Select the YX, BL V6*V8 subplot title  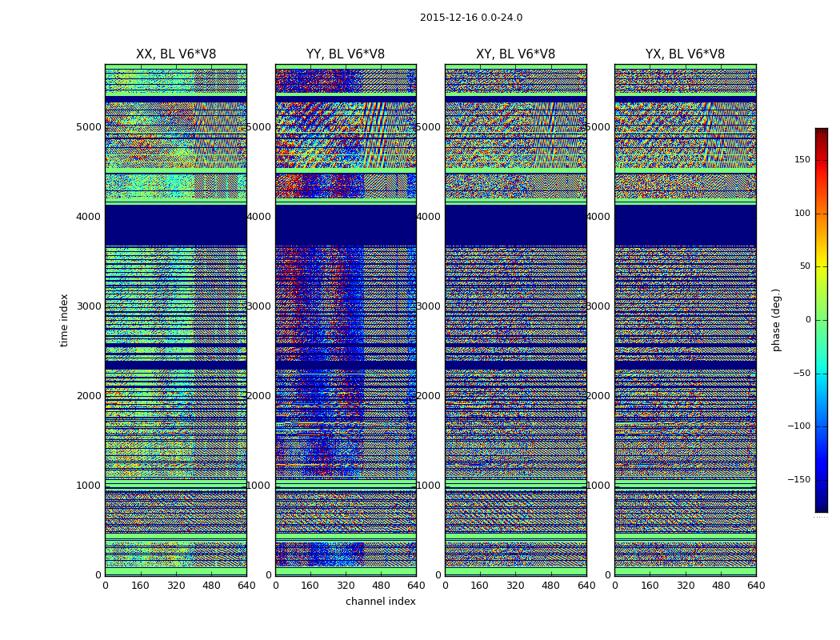pyautogui.click(x=685, y=54)
